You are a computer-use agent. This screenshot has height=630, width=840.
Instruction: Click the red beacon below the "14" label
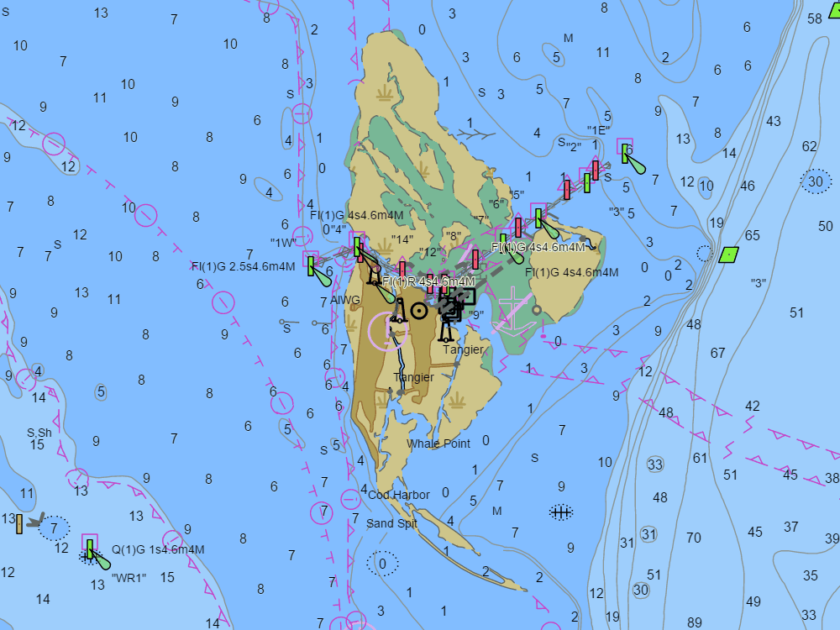402,270
